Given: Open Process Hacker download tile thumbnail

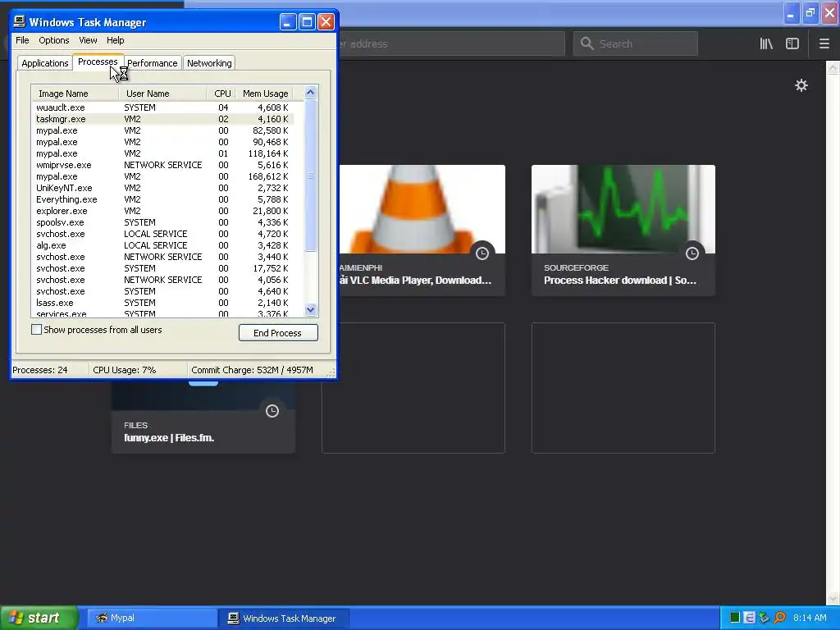Looking at the screenshot, I should [623, 209].
